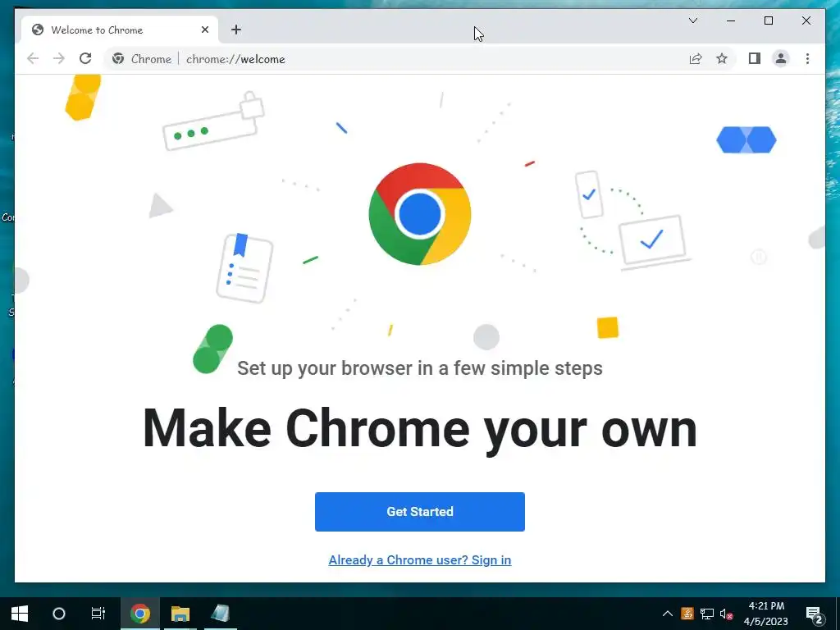Open the notification center icon
Screen dimensions: 840x630
pos(815,614)
